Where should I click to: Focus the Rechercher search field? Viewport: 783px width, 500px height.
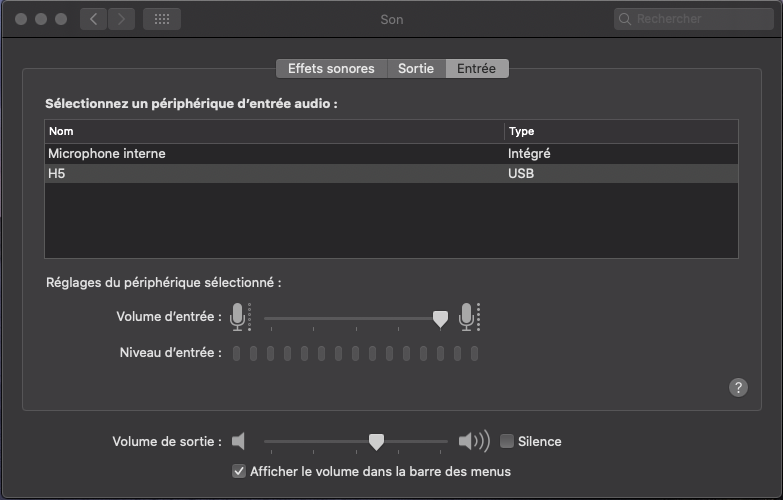tap(694, 19)
